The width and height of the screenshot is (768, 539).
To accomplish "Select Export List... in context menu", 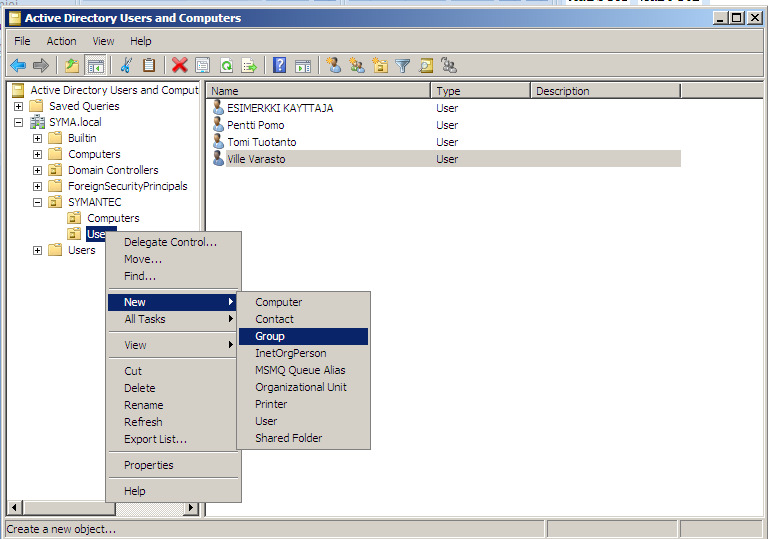I will tap(173, 439).
